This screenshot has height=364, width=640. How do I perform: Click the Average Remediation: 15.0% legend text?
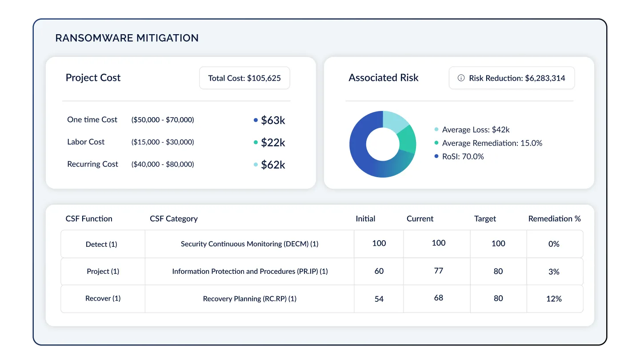point(492,143)
